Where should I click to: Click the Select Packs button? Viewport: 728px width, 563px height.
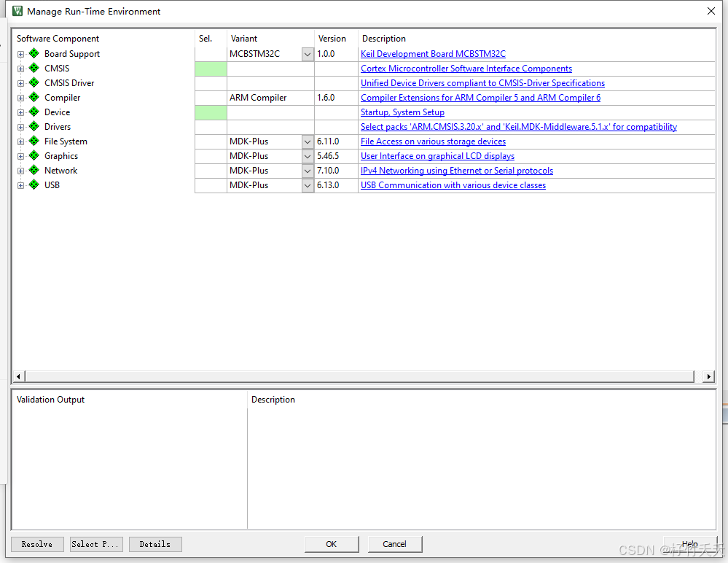tap(96, 544)
